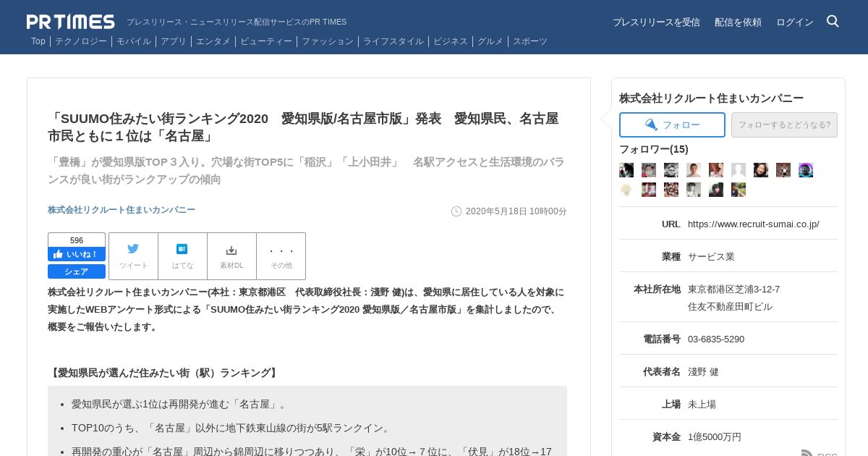Viewport: 868px width, 456px height.
Task: Click the Facebook like count 596
Action: click(x=77, y=240)
